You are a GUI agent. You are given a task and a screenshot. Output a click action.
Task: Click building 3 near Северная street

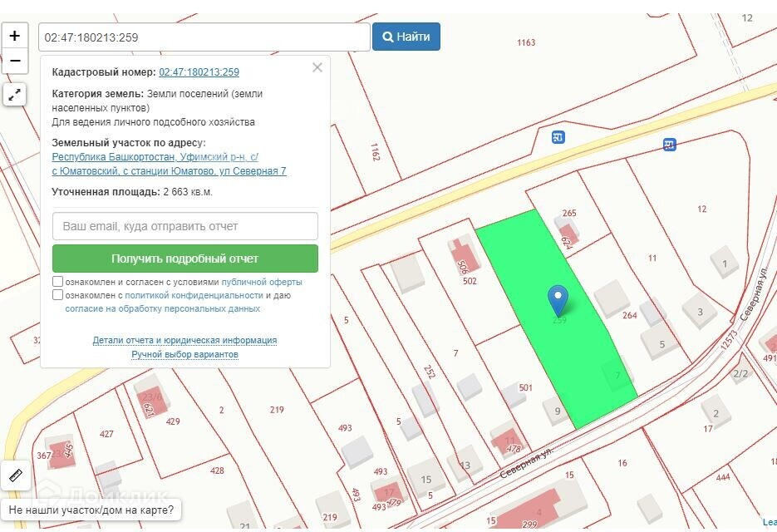pyautogui.click(x=700, y=312)
